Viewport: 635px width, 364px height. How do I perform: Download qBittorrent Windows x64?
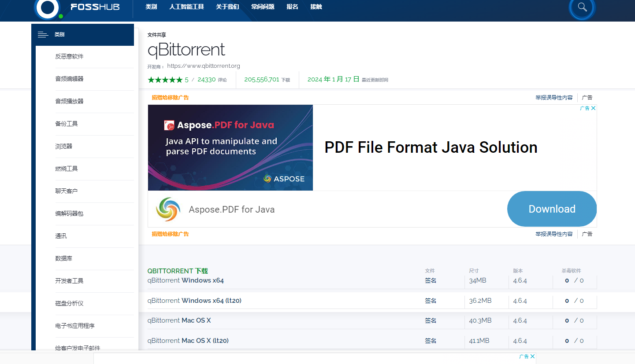186,280
